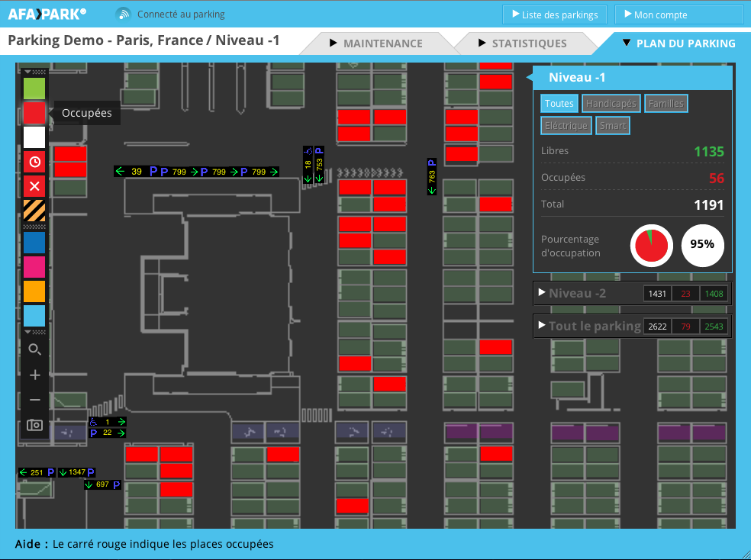Click the red occupancy pie chart

[x=651, y=245]
